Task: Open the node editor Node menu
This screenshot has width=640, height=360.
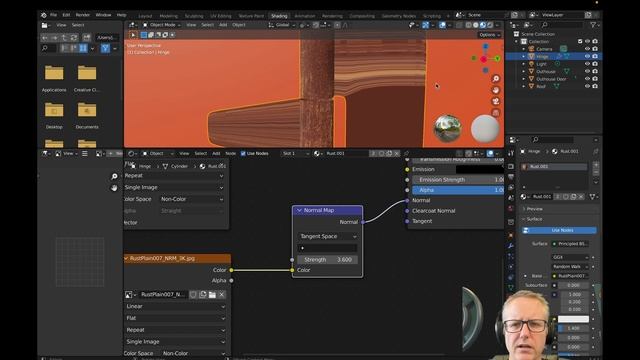Action: [x=231, y=153]
